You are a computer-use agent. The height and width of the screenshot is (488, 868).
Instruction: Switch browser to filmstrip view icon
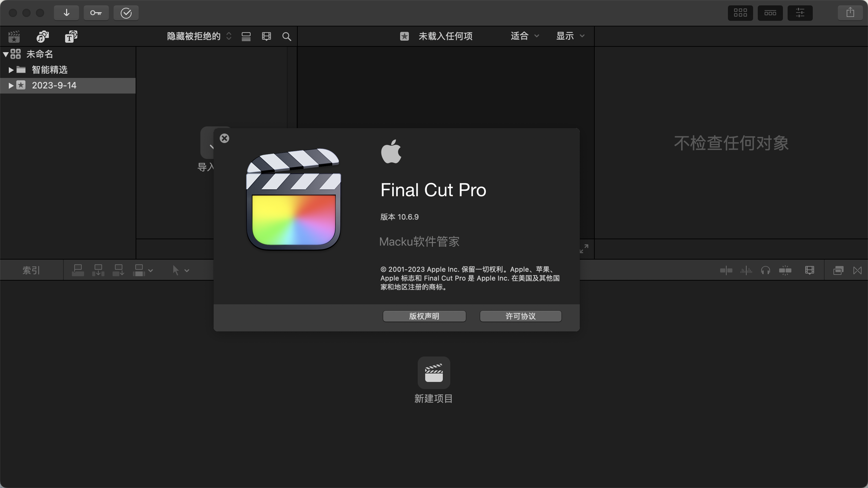pyautogui.click(x=267, y=36)
